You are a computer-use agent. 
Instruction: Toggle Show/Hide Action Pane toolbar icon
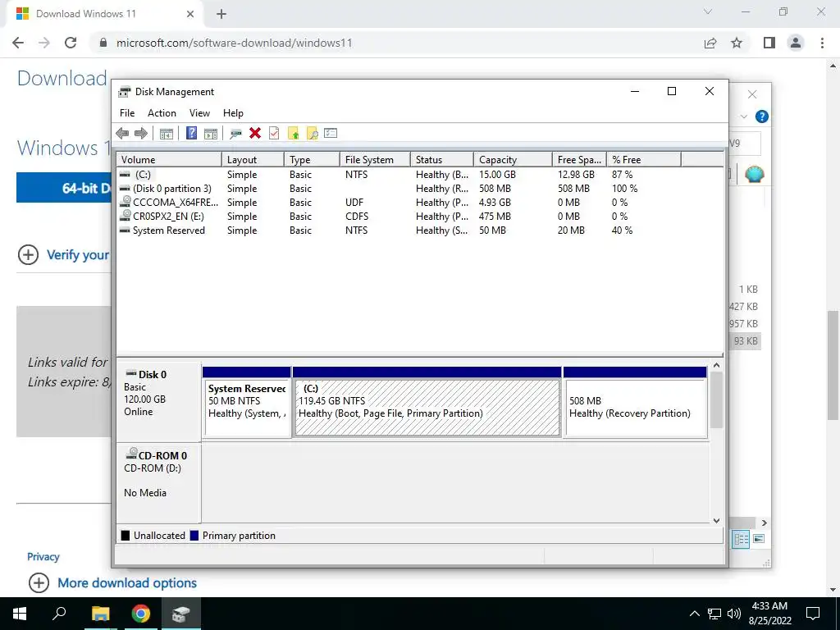[x=211, y=134]
